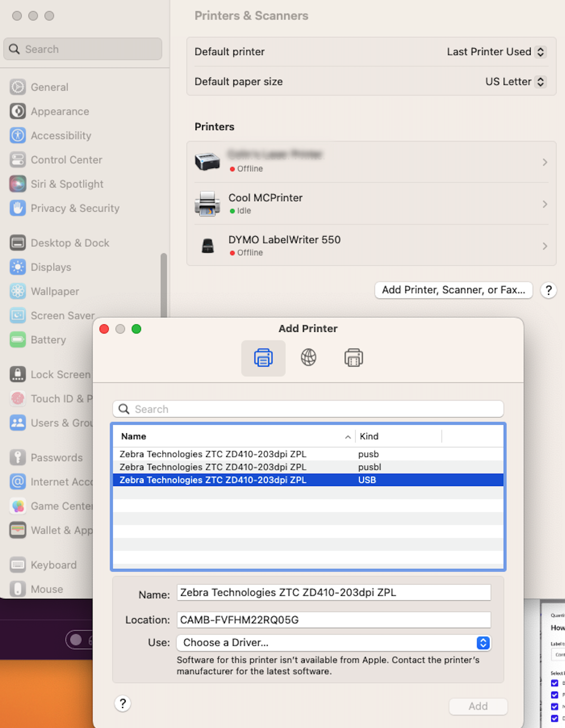
Task: Click the Add button in dialog
Action: [x=478, y=706]
